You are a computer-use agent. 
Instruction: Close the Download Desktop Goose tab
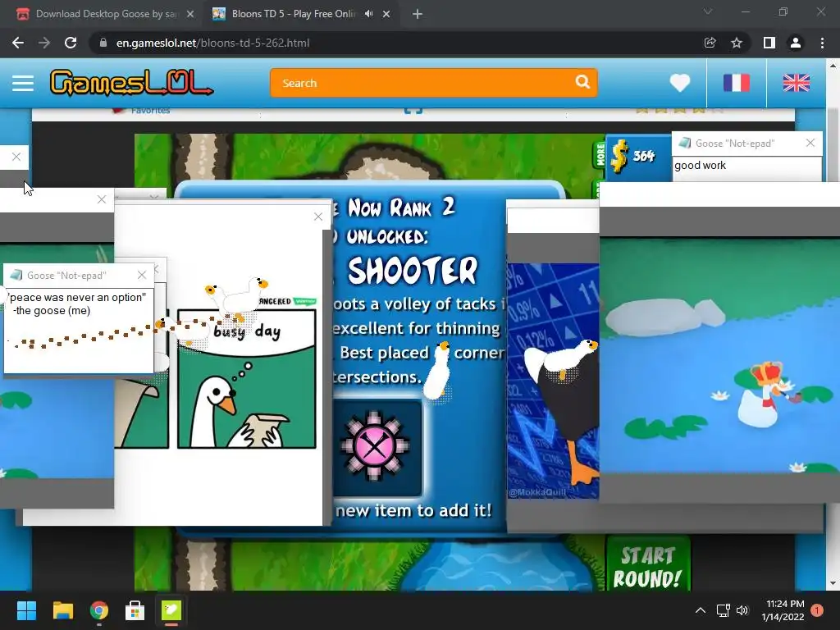pos(190,14)
